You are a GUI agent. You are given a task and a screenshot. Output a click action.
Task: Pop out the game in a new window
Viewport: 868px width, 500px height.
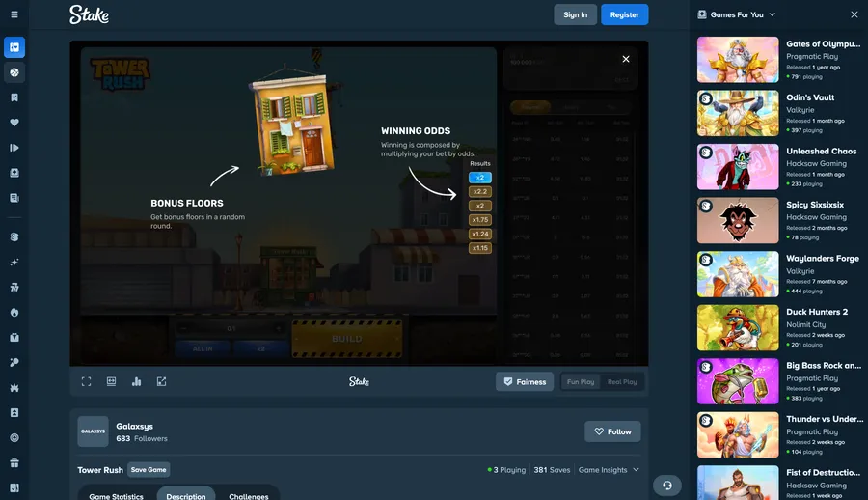pos(161,381)
